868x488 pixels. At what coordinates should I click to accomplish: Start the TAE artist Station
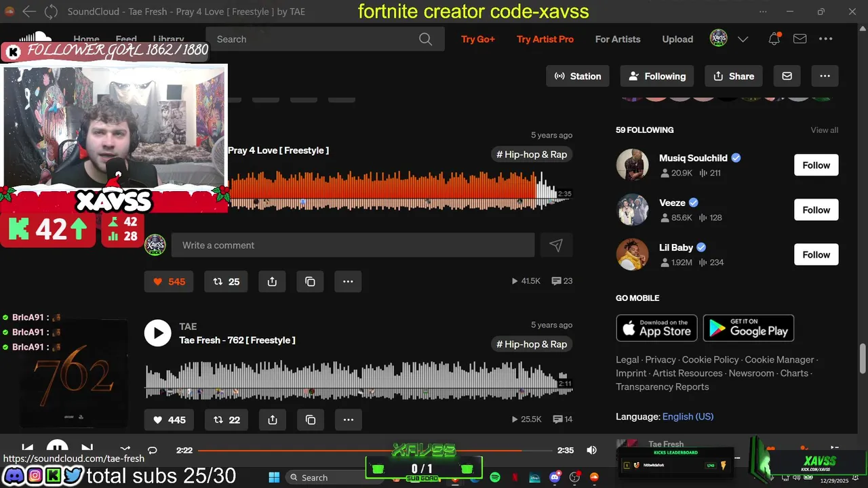tap(578, 76)
